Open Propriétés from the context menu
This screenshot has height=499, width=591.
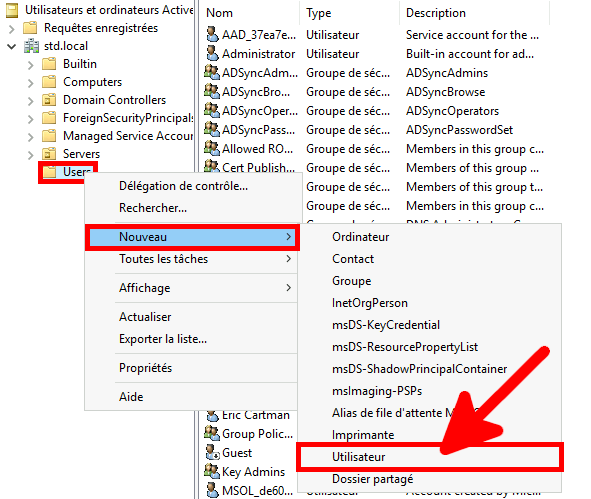coord(192,368)
